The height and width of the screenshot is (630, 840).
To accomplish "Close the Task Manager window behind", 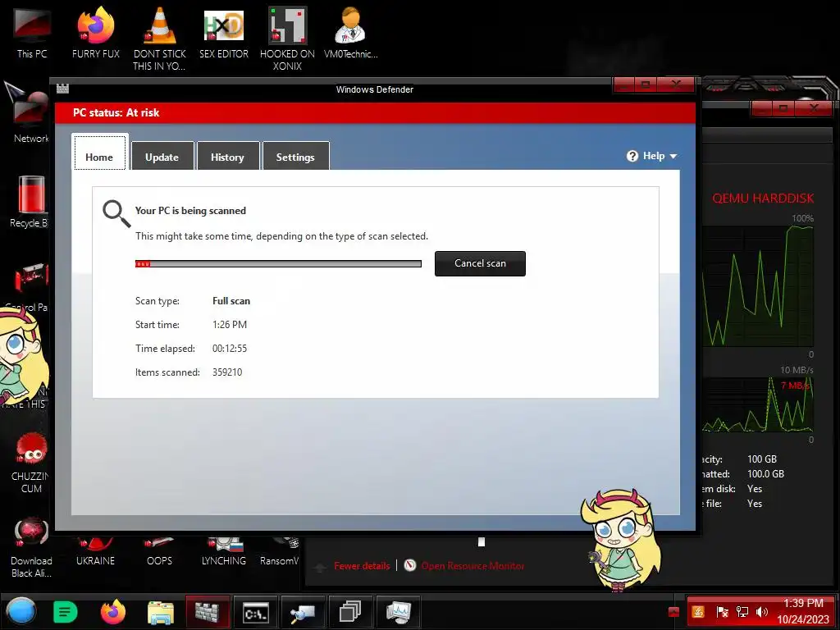I will pyautogui.click(x=814, y=109).
